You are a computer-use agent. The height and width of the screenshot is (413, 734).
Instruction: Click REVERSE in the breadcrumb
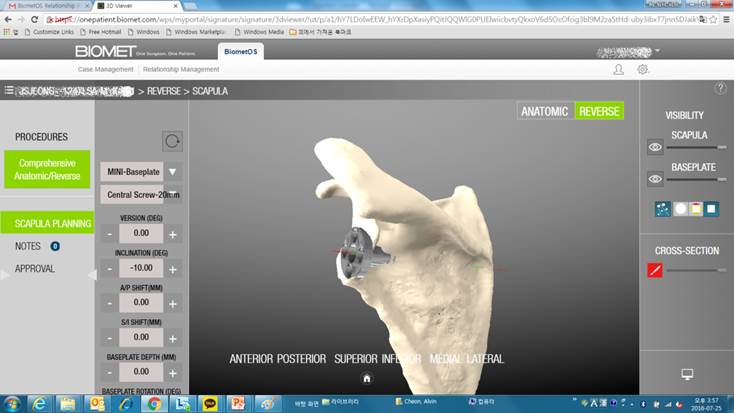coord(163,91)
